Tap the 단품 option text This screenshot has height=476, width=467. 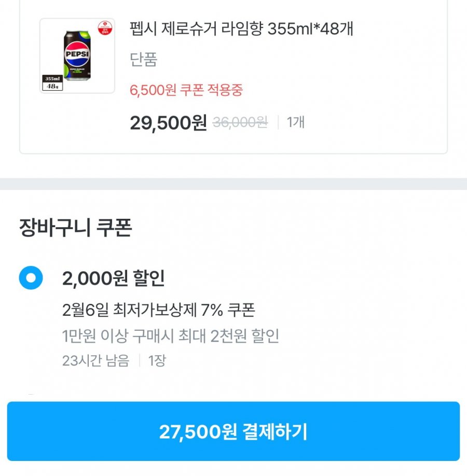point(143,60)
